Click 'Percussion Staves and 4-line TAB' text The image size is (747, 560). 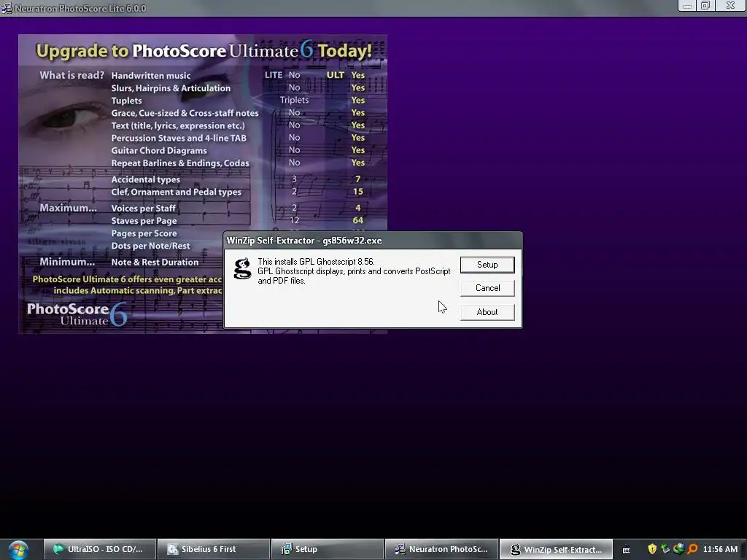click(x=179, y=138)
